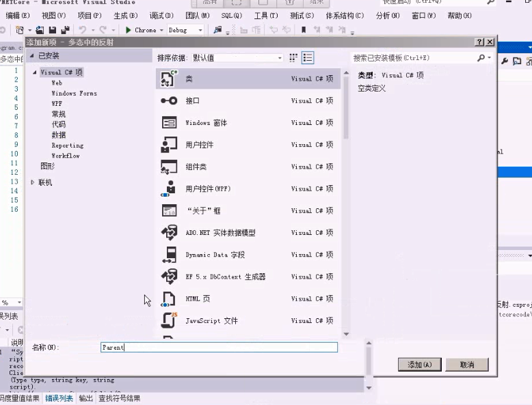Select the Dynamic Data 字段 icon
532x405 pixels.
tap(169, 255)
